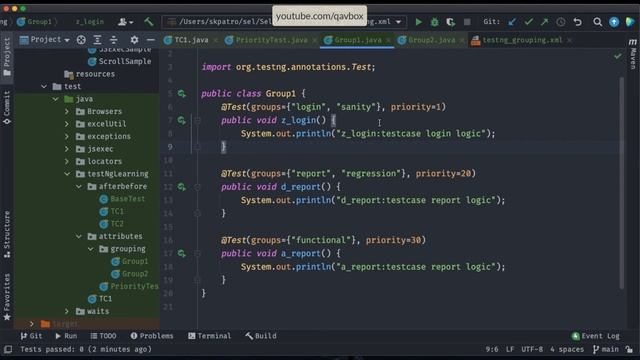Click the blue IDE update icon
Viewport: 640px width, 360px height.
614,22
